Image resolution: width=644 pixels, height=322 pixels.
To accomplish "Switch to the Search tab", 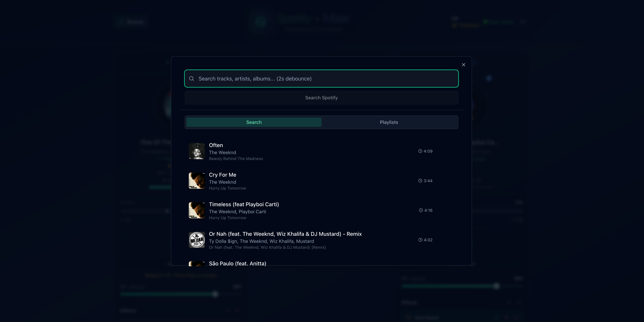I will (254, 122).
